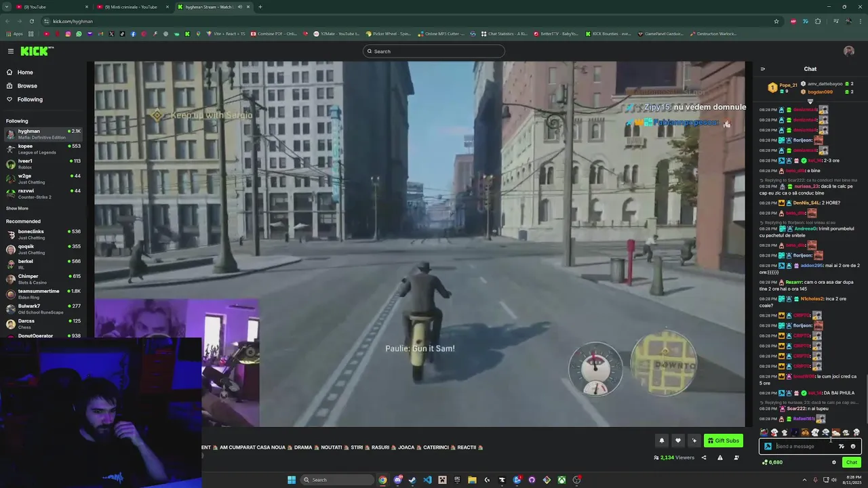Open lveer1 Roblox channel

click(43, 164)
